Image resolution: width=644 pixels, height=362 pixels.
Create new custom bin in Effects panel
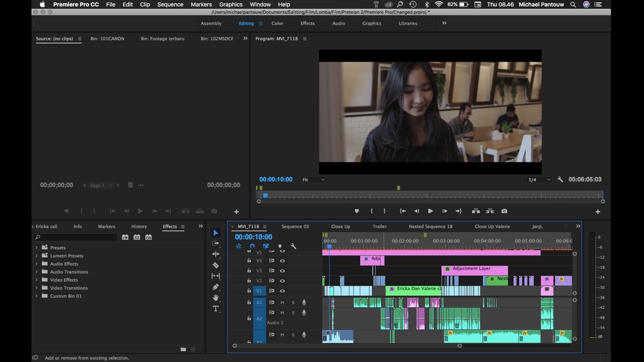[183, 349]
